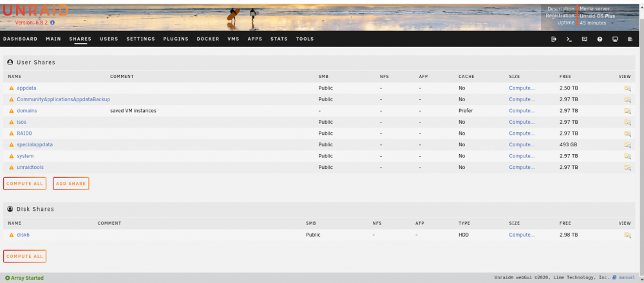Open the Stats menu item

[x=279, y=39]
